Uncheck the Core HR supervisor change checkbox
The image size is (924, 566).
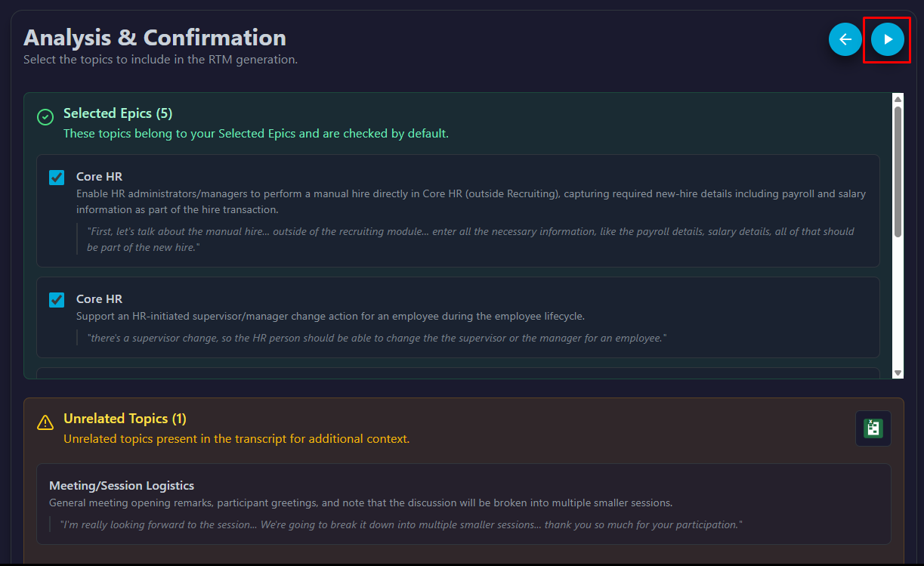pyautogui.click(x=57, y=300)
